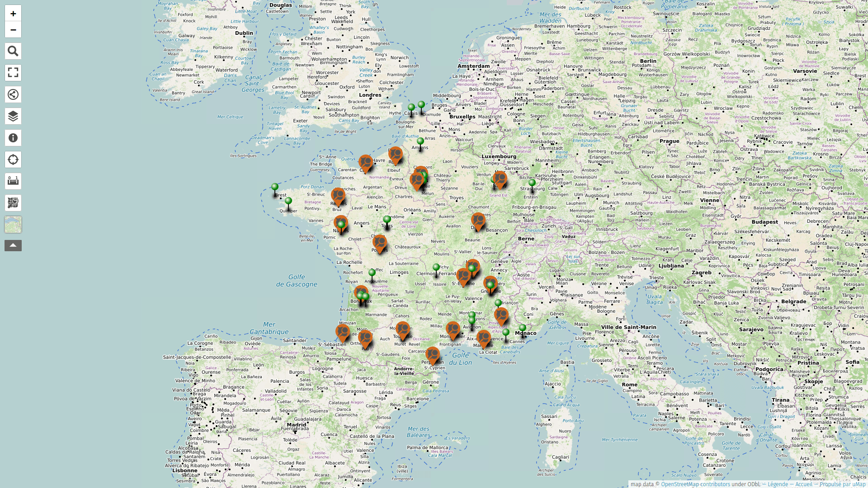Click the green pin near Brest

point(275,188)
